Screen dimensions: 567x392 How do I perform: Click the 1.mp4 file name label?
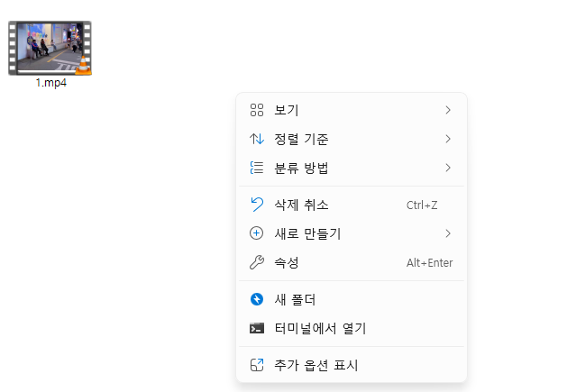click(51, 83)
